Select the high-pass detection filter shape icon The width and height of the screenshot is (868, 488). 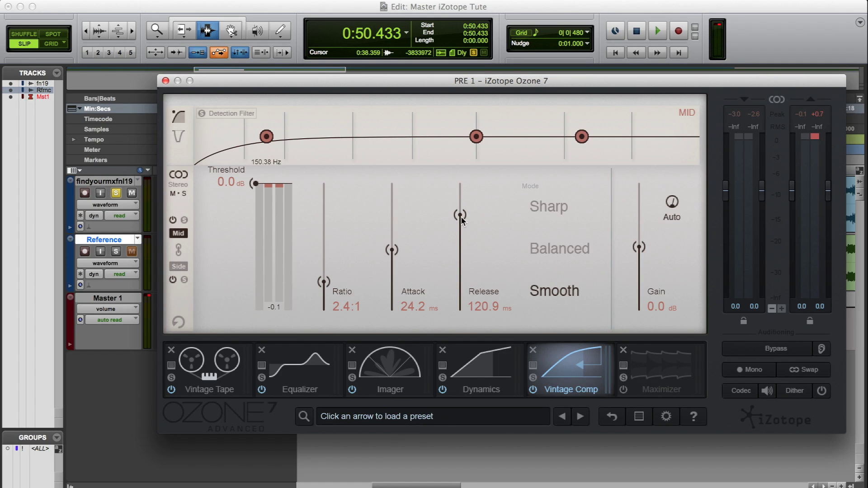[x=178, y=117]
